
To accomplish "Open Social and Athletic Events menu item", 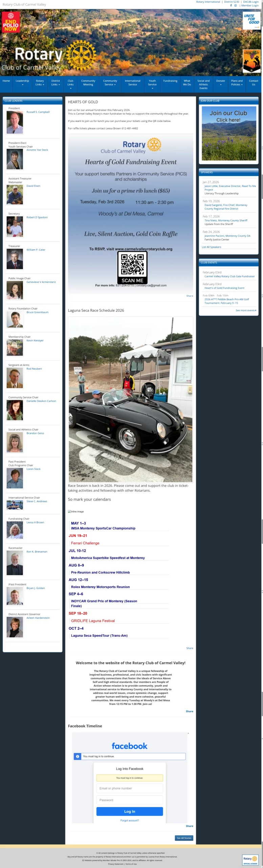I will click(x=203, y=84).
